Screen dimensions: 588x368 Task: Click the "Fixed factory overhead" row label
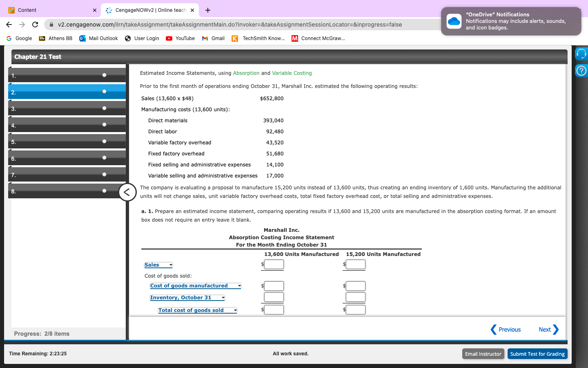tap(176, 154)
